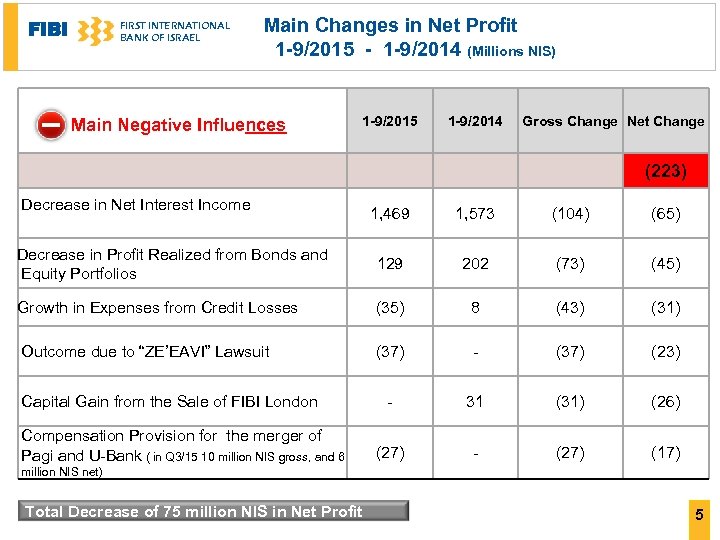Click the Total Decrease of 75 million NIS banner
Image resolution: width=720 pixels, height=540 pixels.
(213, 511)
